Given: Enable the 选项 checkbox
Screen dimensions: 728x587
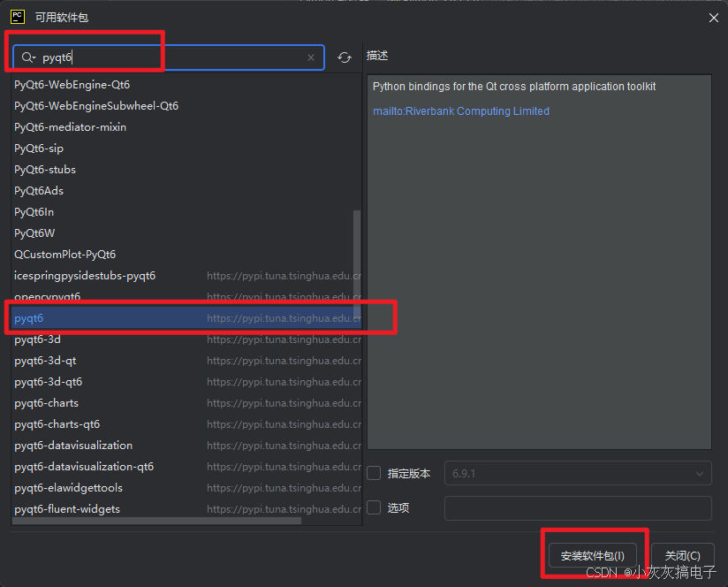Looking at the screenshot, I should click(374, 507).
